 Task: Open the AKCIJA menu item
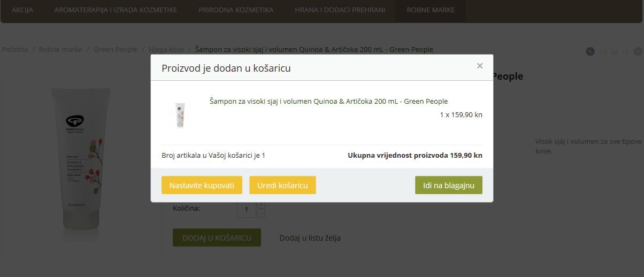[x=22, y=10]
